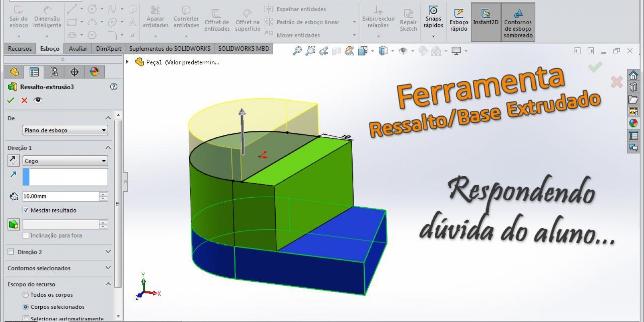Click the green checkmark to accept extrusion
This screenshot has height=322, width=644.
pos(11,100)
